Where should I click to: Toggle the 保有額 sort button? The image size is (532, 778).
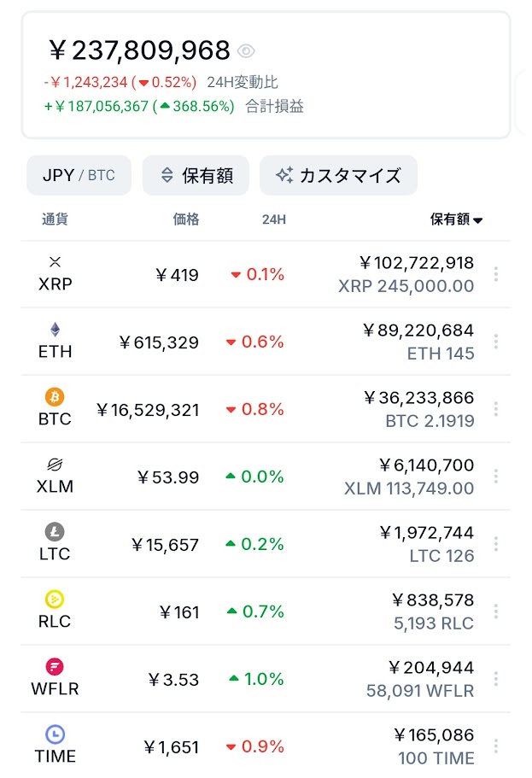tap(196, 175)
